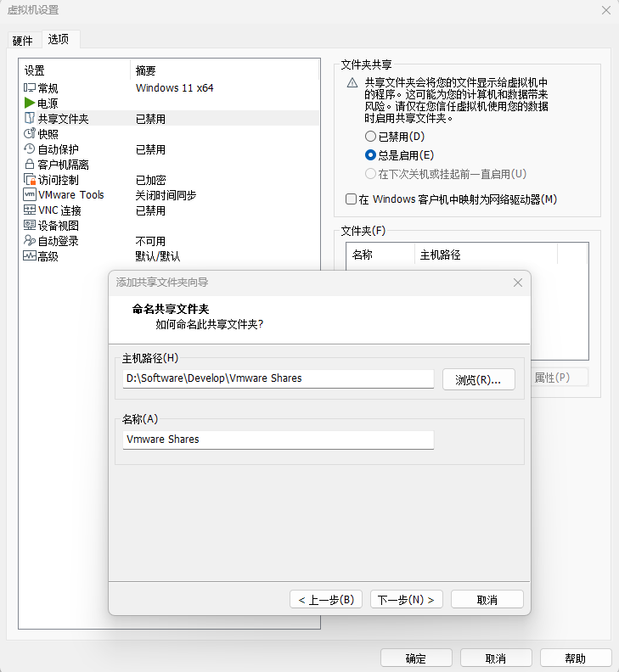Screen dimensions: 619x672
Task: Click the 已加密 summary text
Action: pos(150,180)
